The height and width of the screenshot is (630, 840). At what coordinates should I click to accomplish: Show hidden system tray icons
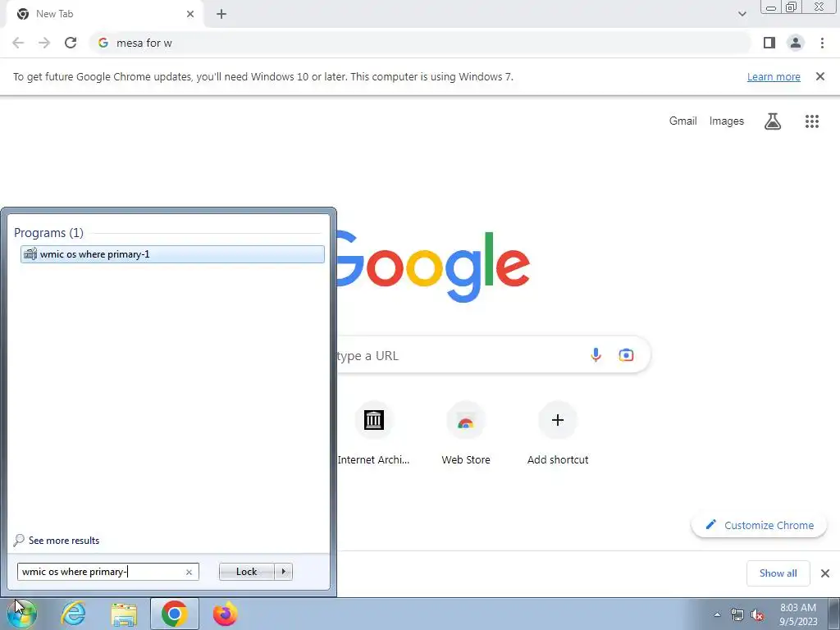(717, 614)
